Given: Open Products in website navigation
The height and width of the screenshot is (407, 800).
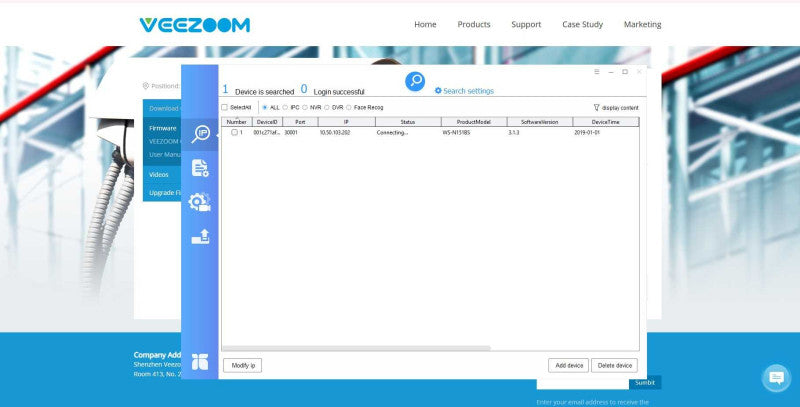Looking at the screenshot, I should click(473, 24).
